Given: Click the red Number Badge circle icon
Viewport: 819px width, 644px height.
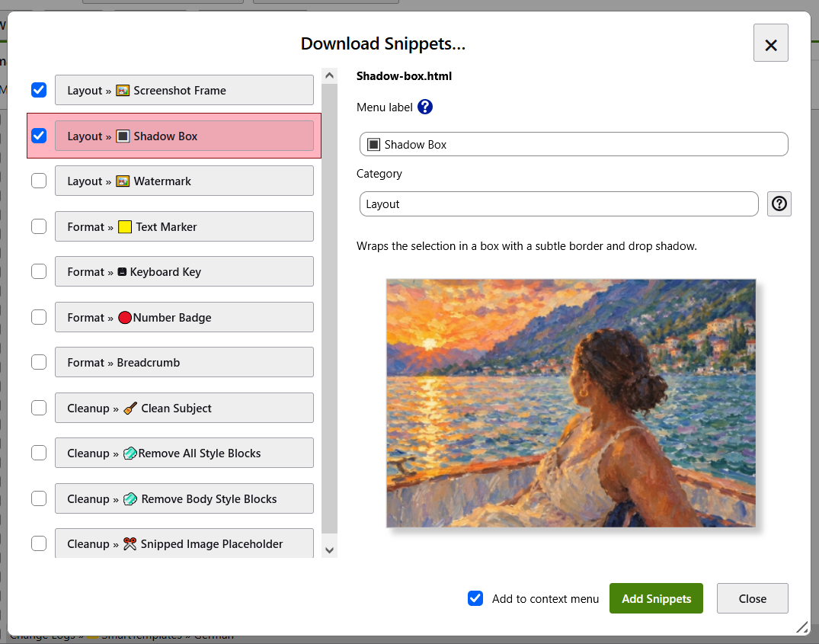Looking at the screenshot, I should tap(125, 318).
